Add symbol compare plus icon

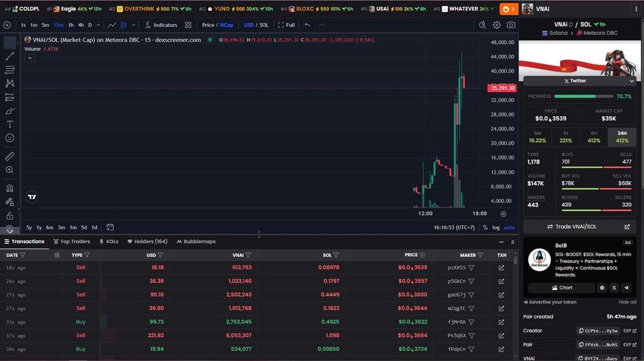(7, 25)
